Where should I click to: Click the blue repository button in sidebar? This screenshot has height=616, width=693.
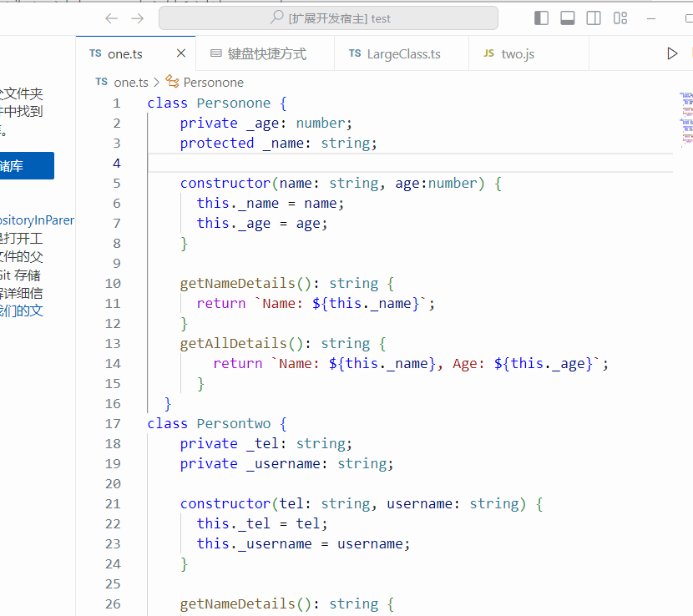(x=27, y=166)
